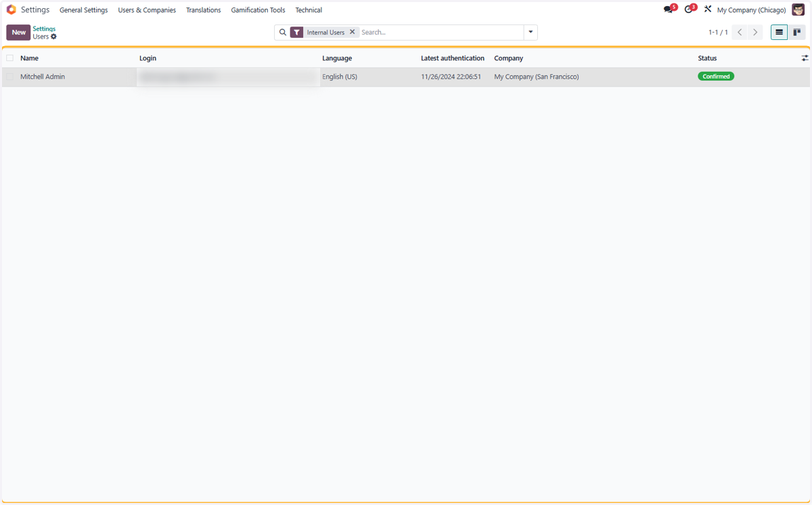Remove the Internal Users filter
Screen dimensions: 812x505
(353, 32)
